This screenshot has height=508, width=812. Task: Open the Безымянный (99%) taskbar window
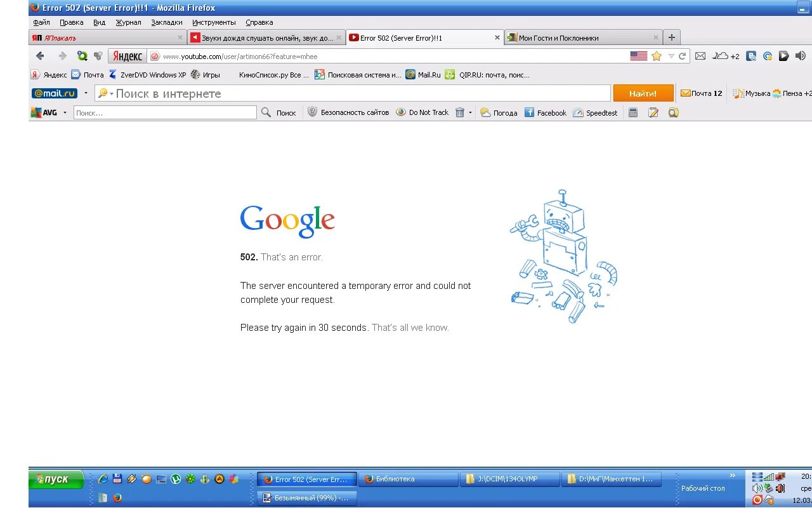(x=307, y=498)
